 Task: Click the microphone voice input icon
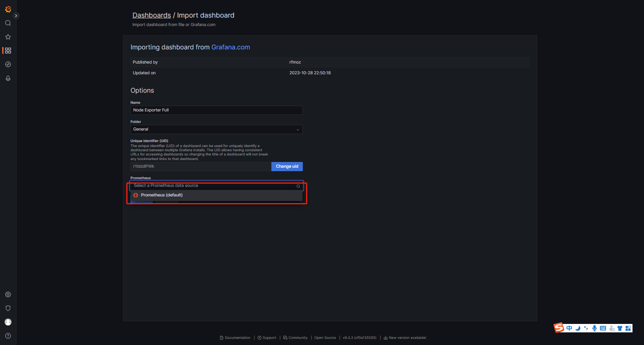pos(594,328)
